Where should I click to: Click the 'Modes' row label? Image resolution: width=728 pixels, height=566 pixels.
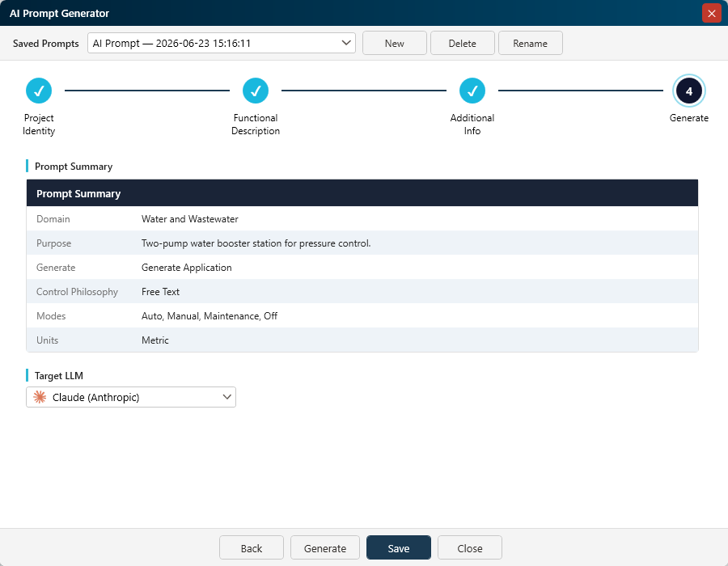51,316
